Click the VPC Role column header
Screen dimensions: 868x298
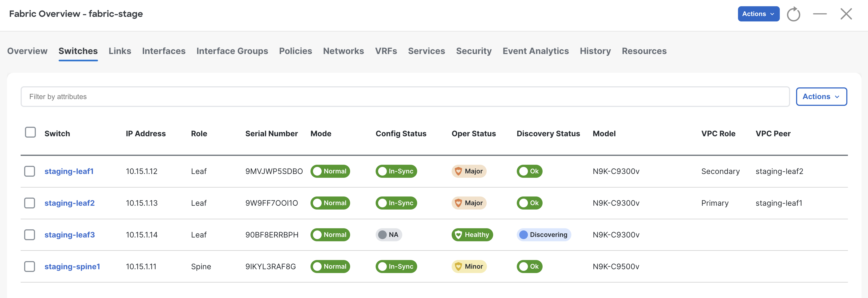click(x=718, y=134)
